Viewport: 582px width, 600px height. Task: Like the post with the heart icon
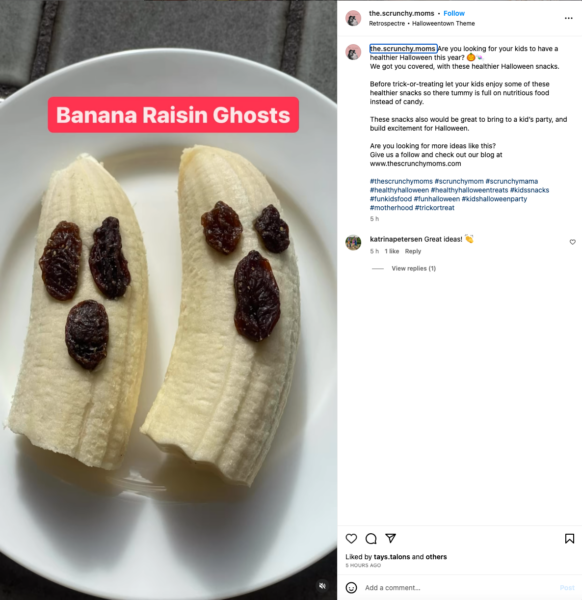[351, 538]
